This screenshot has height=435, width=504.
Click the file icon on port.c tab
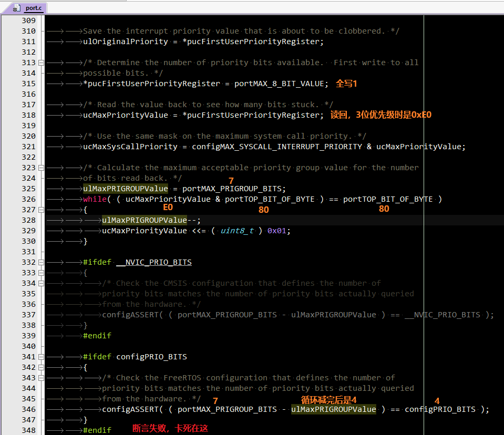click(16, 8)
